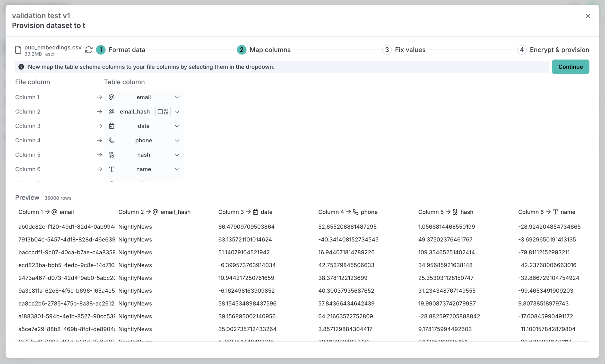Image resolution: width=605 pixels, height=364 pixels.
Task: Click binary hash icon in Column 5 row
Action: tap(111, 155)
